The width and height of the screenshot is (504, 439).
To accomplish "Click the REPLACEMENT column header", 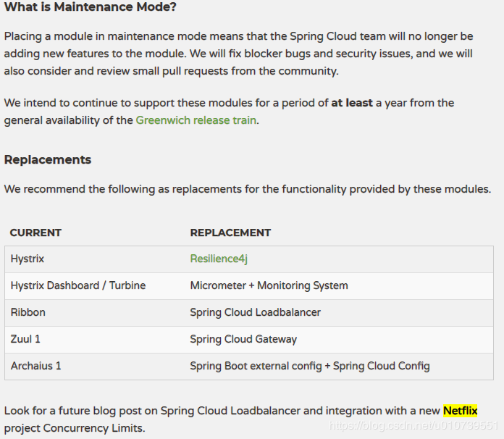I will (x=230, y=233).
